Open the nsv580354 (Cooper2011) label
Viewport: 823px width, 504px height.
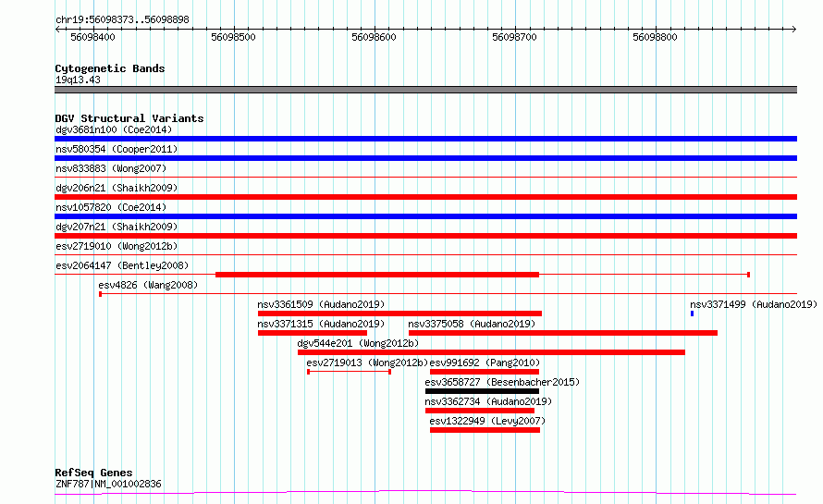click(117, 149)
